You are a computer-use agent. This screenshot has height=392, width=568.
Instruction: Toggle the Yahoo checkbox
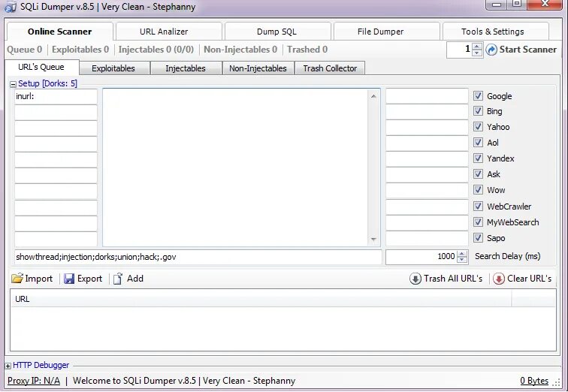point(478,126)
